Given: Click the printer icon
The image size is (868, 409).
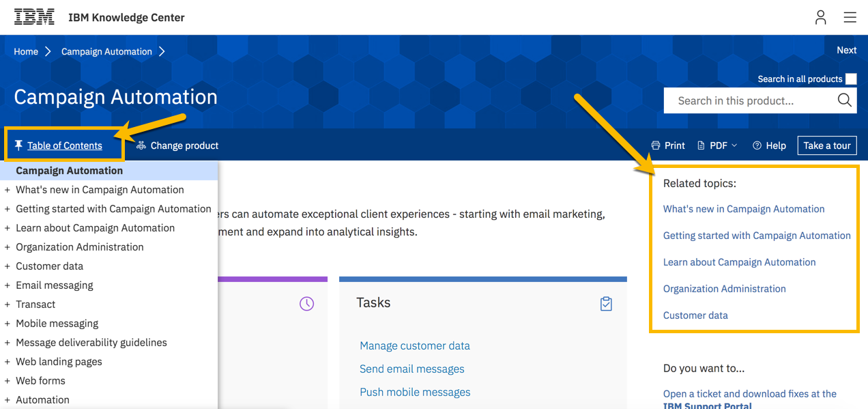Looking at the screenshot, I should coord(656,145).
